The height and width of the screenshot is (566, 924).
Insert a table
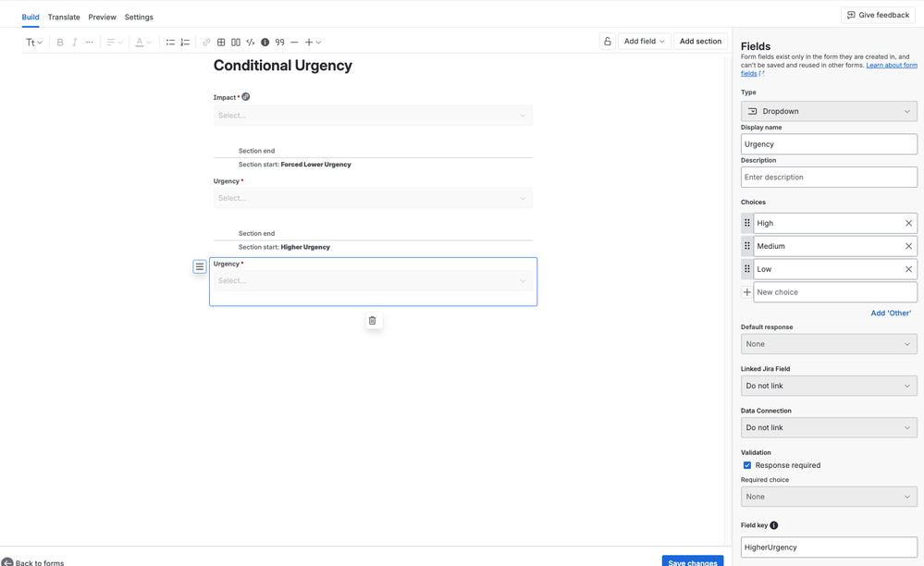point(221,43)
